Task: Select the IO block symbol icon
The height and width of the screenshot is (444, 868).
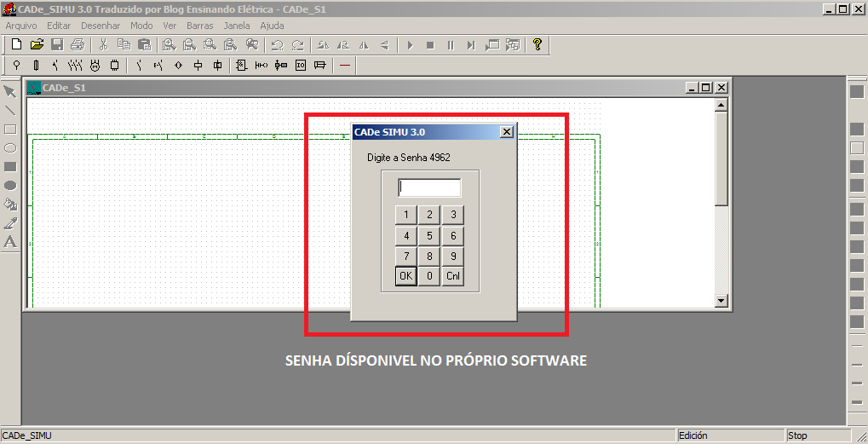Action: (x=301, y=66)
